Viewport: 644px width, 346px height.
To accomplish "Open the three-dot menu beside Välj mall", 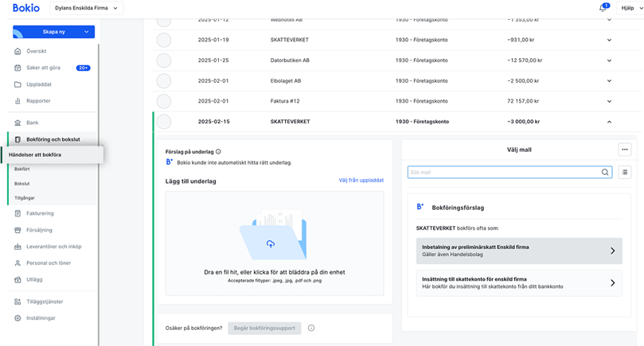I will tap(625, 150).
